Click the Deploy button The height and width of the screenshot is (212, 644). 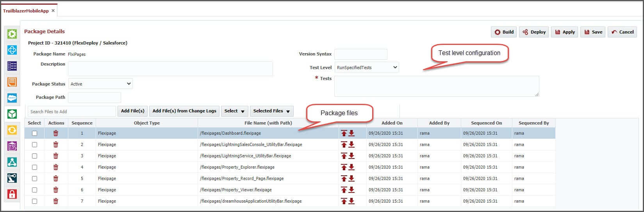pyautogui.click(x=534, y=32)
